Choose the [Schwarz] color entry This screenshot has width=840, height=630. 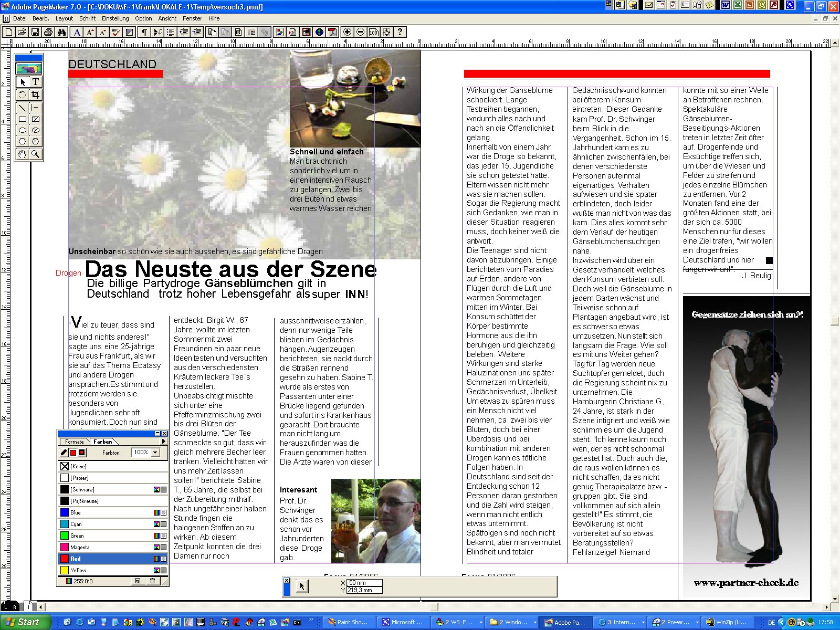(112, 489)
